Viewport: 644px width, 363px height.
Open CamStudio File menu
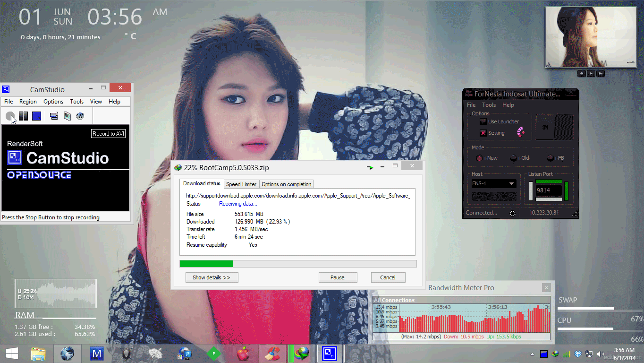[8, 102]
